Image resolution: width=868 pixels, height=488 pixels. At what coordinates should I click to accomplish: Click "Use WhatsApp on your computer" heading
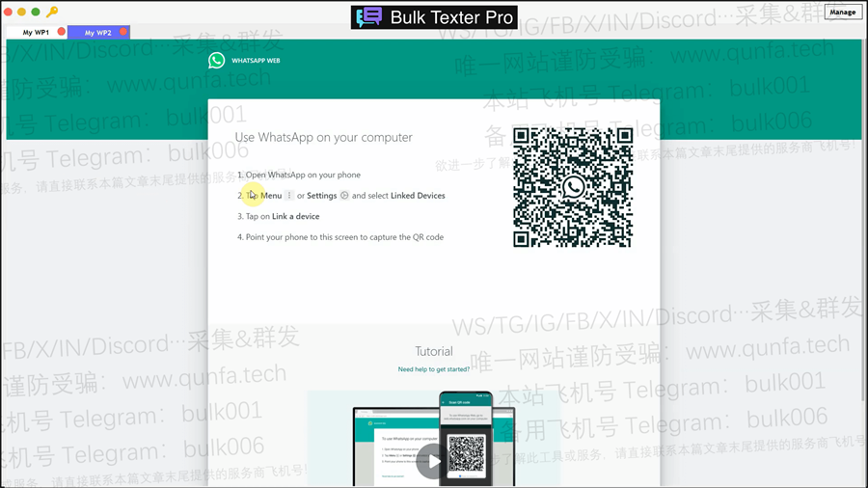324,137
